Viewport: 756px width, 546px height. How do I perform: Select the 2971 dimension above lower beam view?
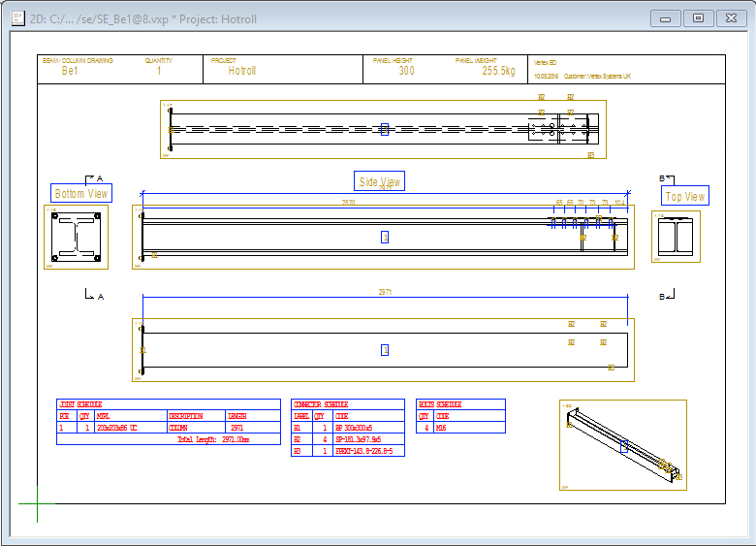tap(385, 291)
